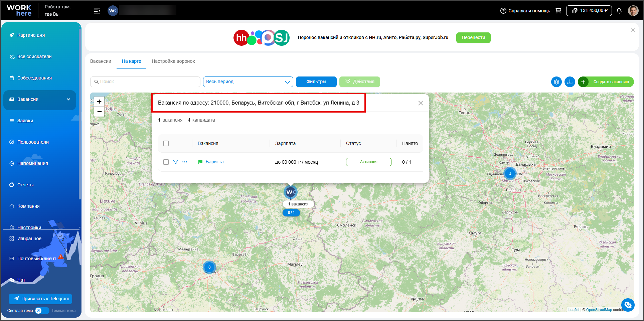Expand the Весь период dropdown
Viewport: 644px width, 321px height.
click(287, 82)
